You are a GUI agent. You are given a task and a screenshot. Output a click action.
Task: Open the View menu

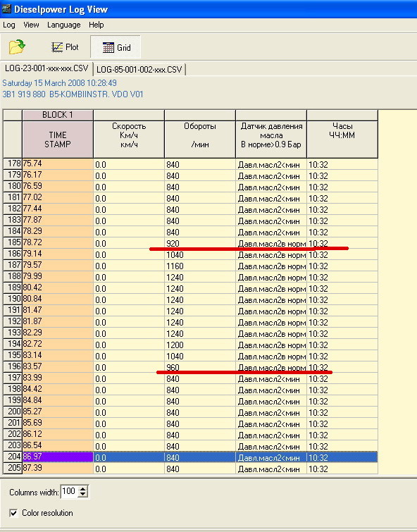coord(31,25)
